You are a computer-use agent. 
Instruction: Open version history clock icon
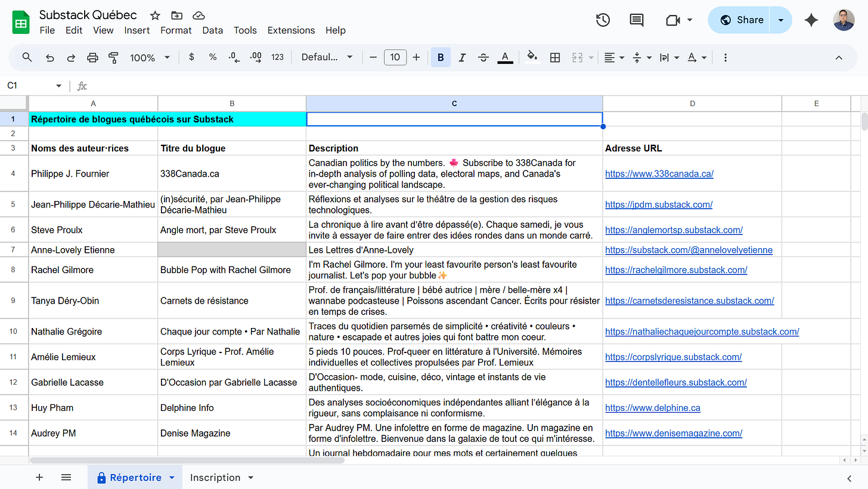tap(603, 20)
